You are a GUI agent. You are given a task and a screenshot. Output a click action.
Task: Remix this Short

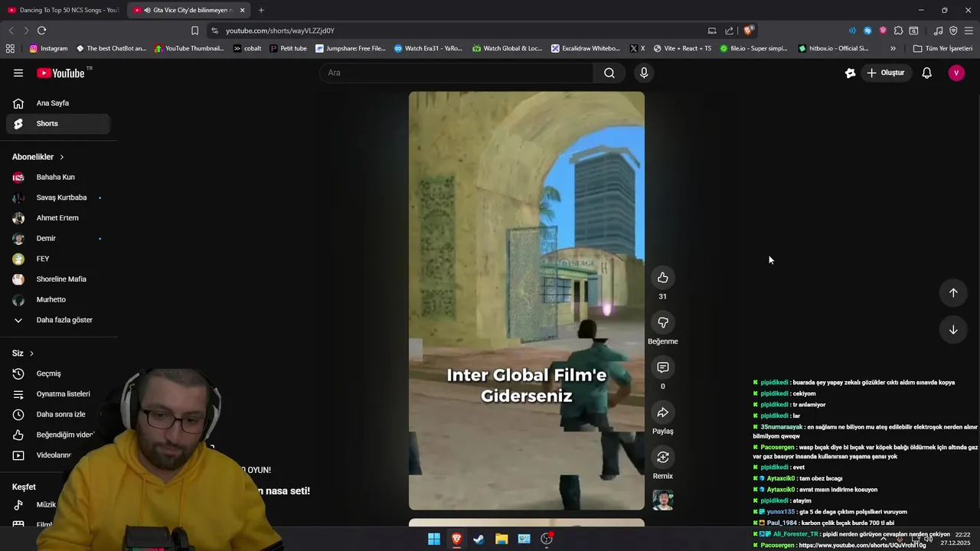[x=663, y=457]
